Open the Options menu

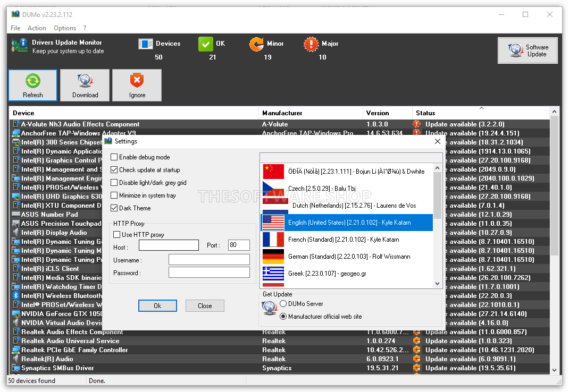click(65, 28)
